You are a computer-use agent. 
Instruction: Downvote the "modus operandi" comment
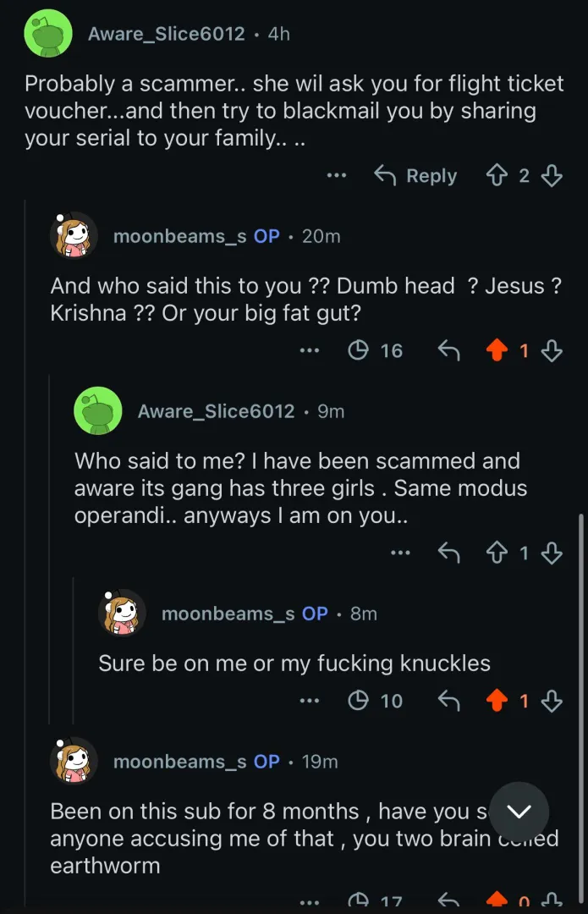point(552,553)
